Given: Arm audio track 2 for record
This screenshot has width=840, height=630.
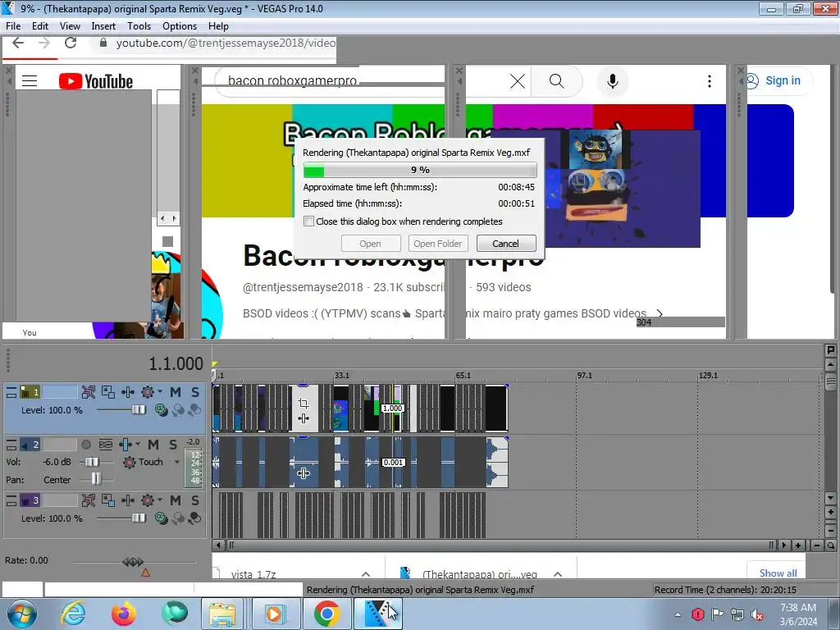Looking at the screenshot, I should [x=85, y=445].
